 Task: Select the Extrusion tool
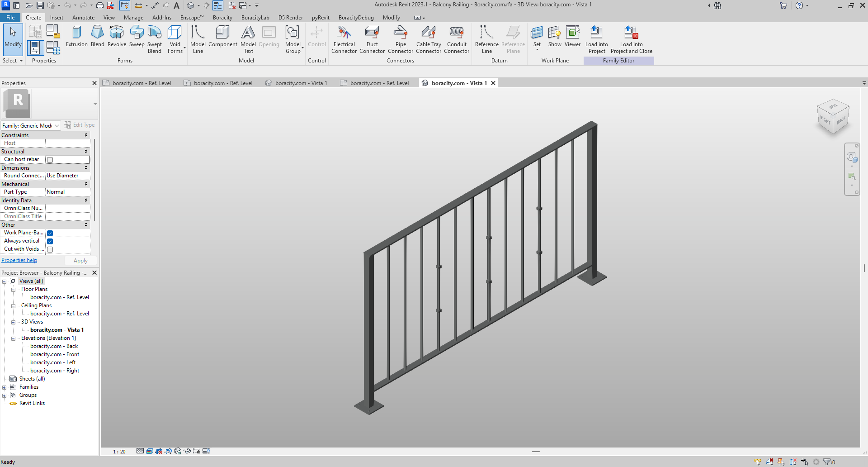click(x=77, y=36)
